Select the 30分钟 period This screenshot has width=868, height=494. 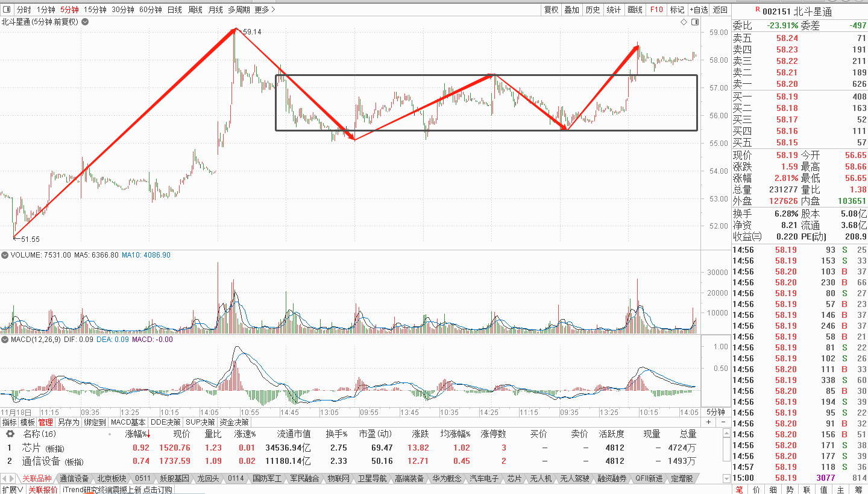123,10
